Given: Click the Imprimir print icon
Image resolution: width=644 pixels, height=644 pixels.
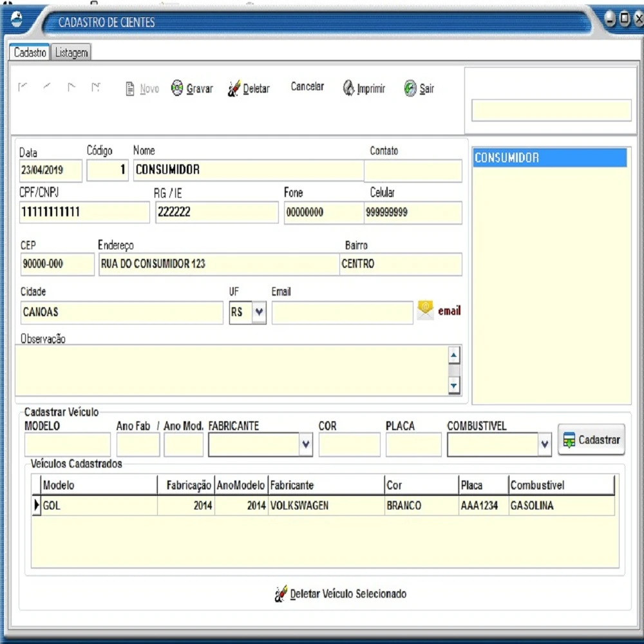Looking at the screenshot, I should [348, 88].
